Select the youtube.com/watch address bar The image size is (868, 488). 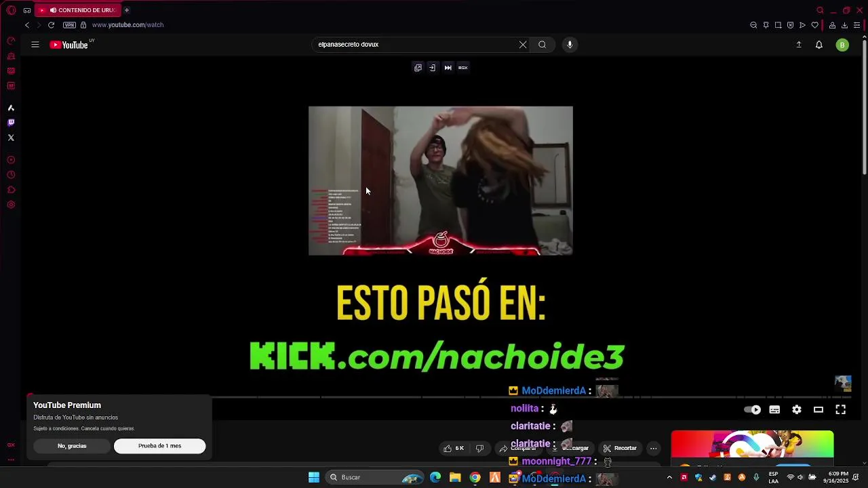(x=128, y=25)
